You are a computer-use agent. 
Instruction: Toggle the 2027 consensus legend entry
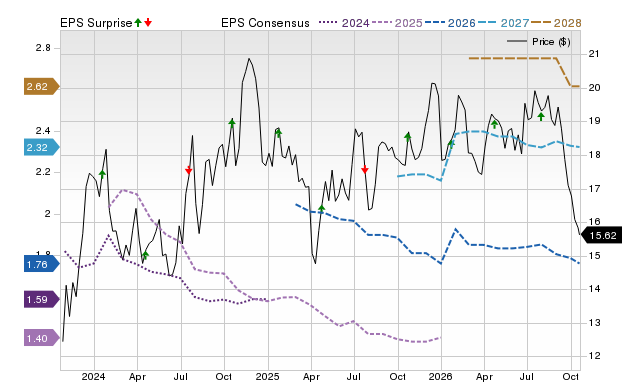pyautogui.click(x=503, y=23)
